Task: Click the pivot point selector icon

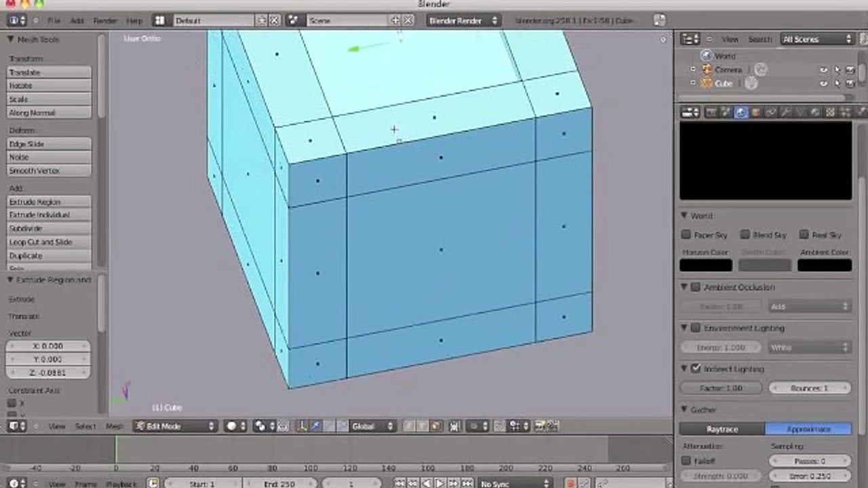Action: (264, 426)
